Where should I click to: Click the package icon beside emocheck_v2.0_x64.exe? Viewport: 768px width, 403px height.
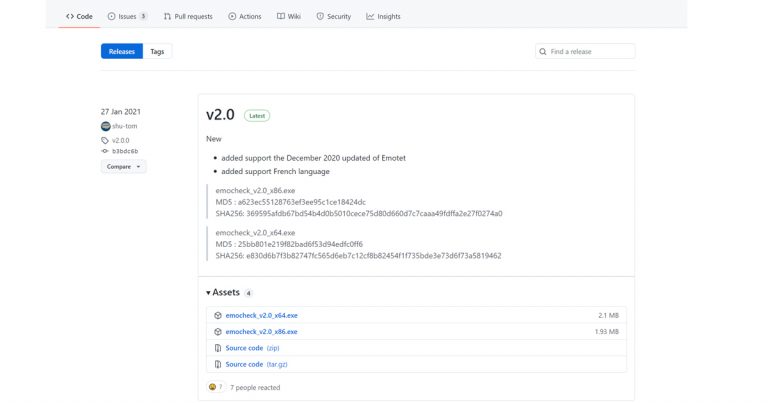[x=217, y=315]
